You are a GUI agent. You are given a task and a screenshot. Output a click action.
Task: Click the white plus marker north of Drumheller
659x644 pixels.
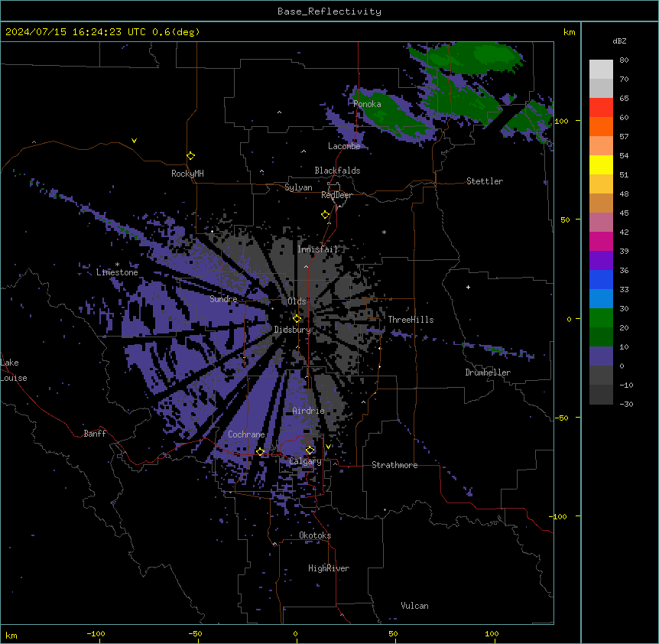click(x=468, y=287)
